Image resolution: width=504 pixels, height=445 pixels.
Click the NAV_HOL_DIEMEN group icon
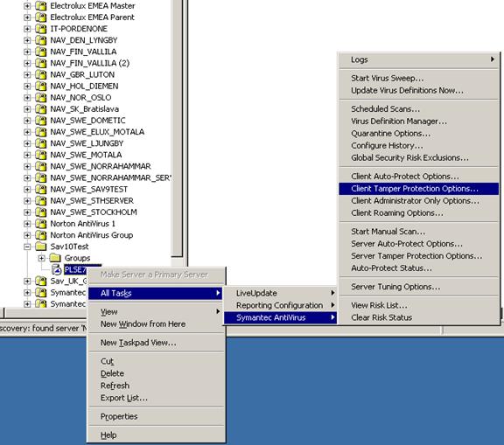pos(41,87)
